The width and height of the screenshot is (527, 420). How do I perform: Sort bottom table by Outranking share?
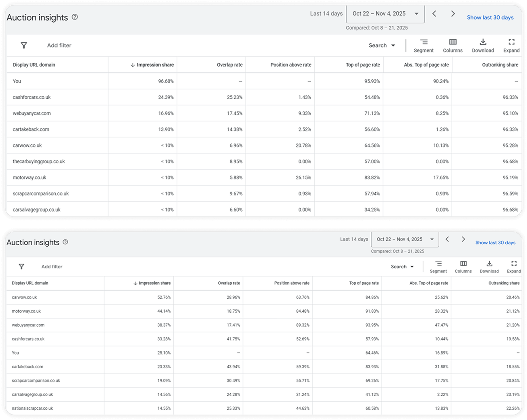(504, 283)
